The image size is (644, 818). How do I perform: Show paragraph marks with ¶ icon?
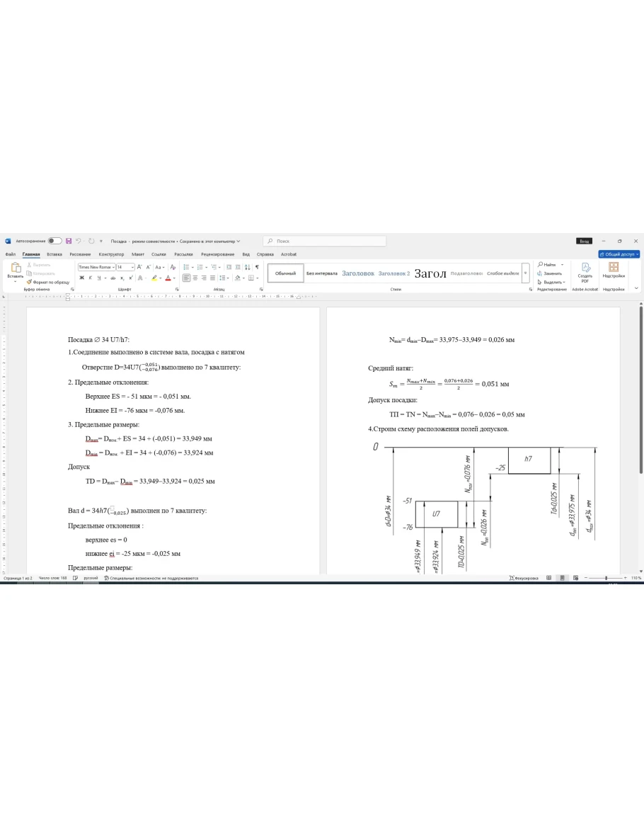(x=256, y=267)
